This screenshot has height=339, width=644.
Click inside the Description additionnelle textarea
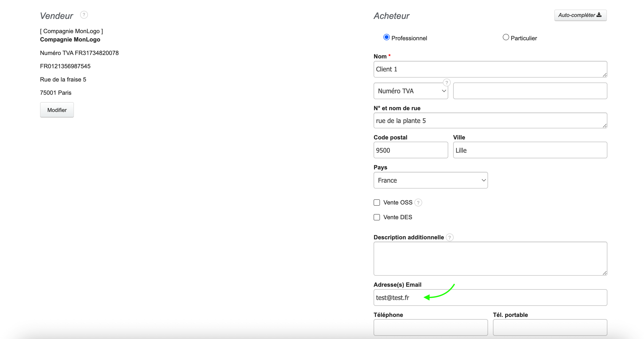pos(490,258)
